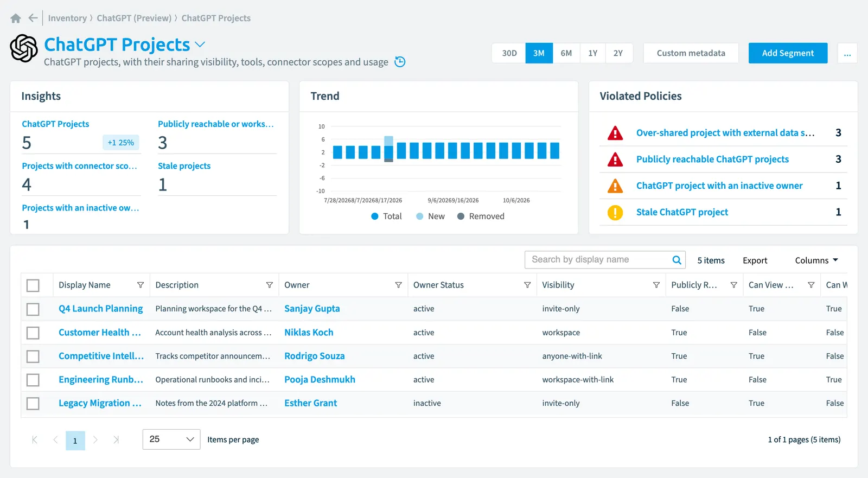Image resolution: width=868 pixels, height=478 pixels.
Task: Click the yellow alert icon for Stale ChatGPT project
Action: 615,212
